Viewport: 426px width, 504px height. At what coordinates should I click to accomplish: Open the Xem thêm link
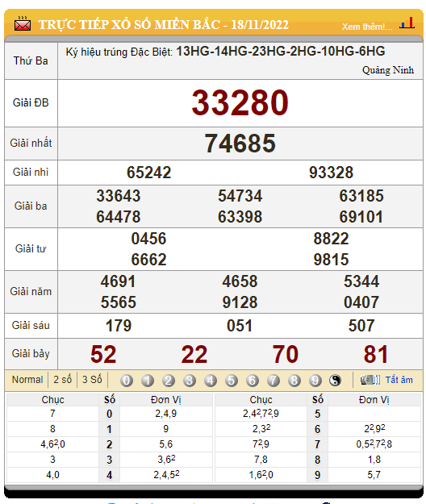click(x=367, y=27)
